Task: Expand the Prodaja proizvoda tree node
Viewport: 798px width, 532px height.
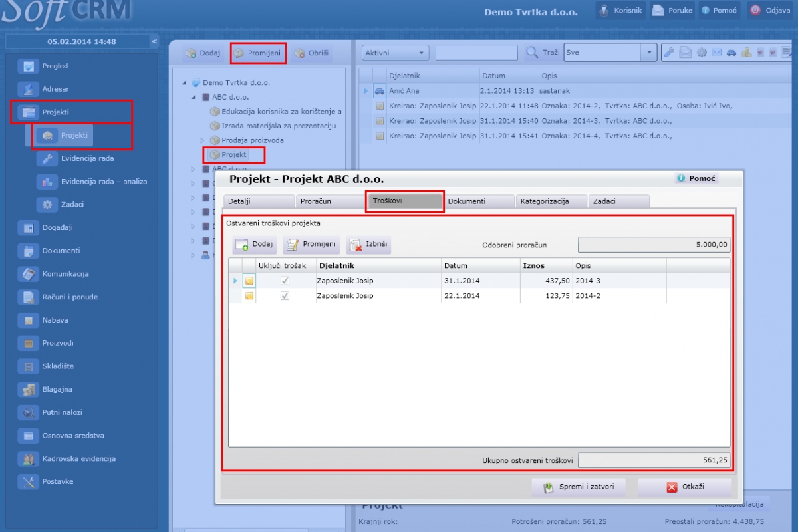Action: pos(203,140)
